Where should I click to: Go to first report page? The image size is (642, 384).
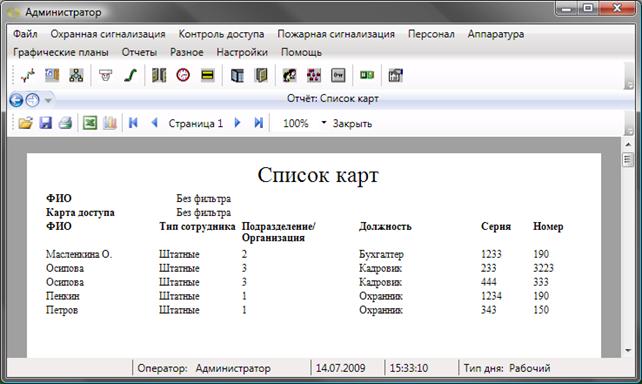[133, 123]
